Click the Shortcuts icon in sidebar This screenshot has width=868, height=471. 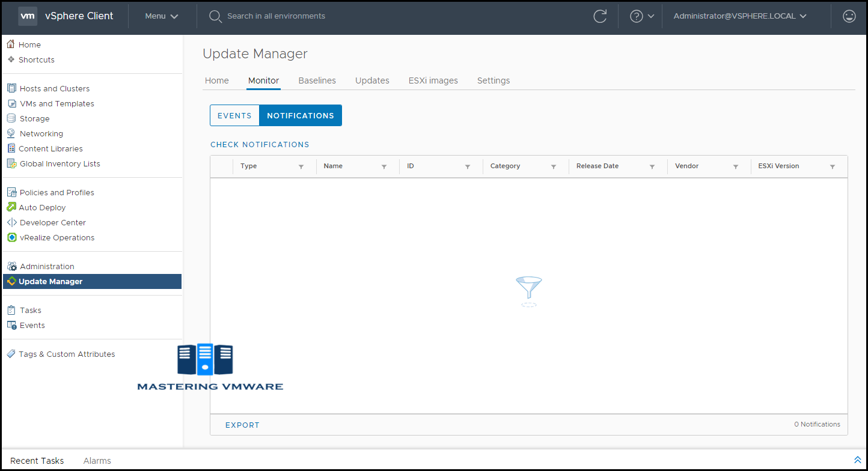pos(11,59)
